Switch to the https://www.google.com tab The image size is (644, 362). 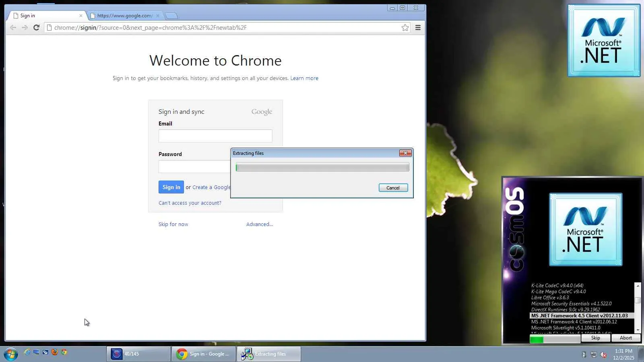(125, 16)
